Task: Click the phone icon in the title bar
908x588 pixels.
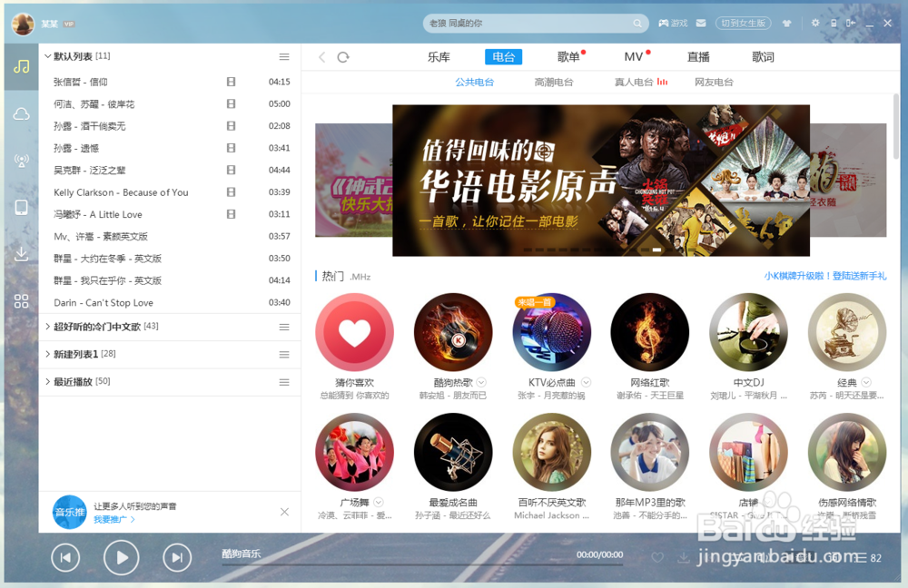Action: pyautogui.click(x=834, y=24)
